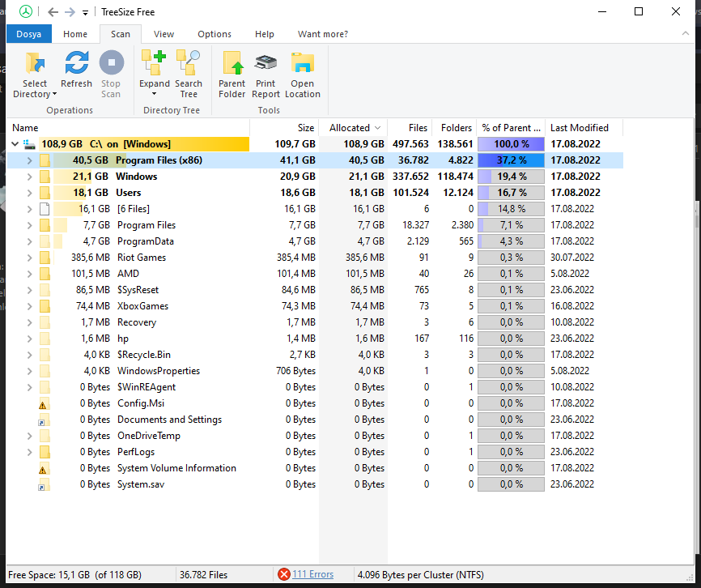Click the PerfLogs folder icon
The width and height of the screenshot is (701, 588).
[x=45, y=452]
